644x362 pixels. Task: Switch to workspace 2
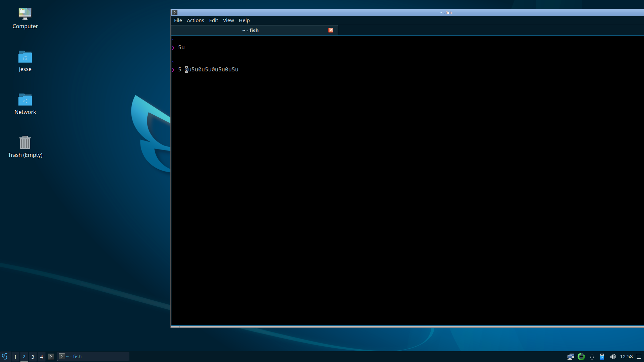[x=24, y=357]
